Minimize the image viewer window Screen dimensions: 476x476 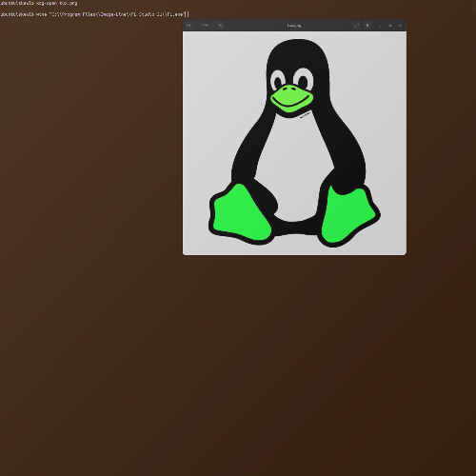pyautogui.click(x=380, y=26)
